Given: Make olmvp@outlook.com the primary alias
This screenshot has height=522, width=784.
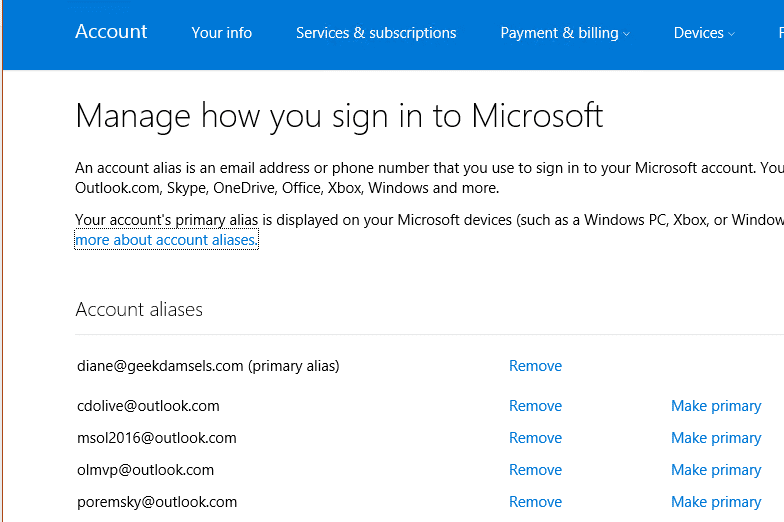Looking at the screenshot, I should (716, 470).
